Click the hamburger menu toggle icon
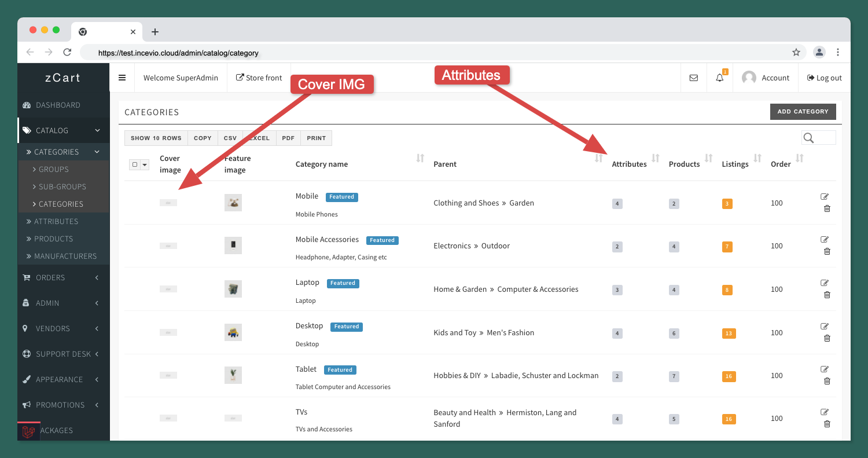 pyautogui.click(x=122, y=78)
